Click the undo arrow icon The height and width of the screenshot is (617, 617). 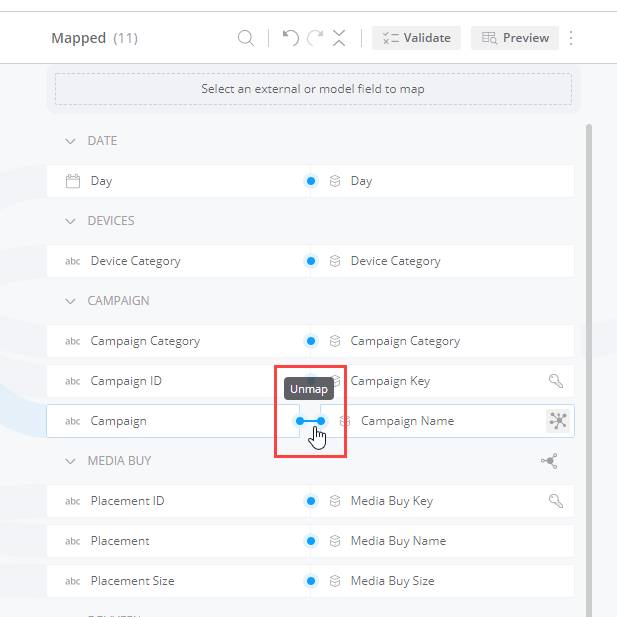pos(291,38)
